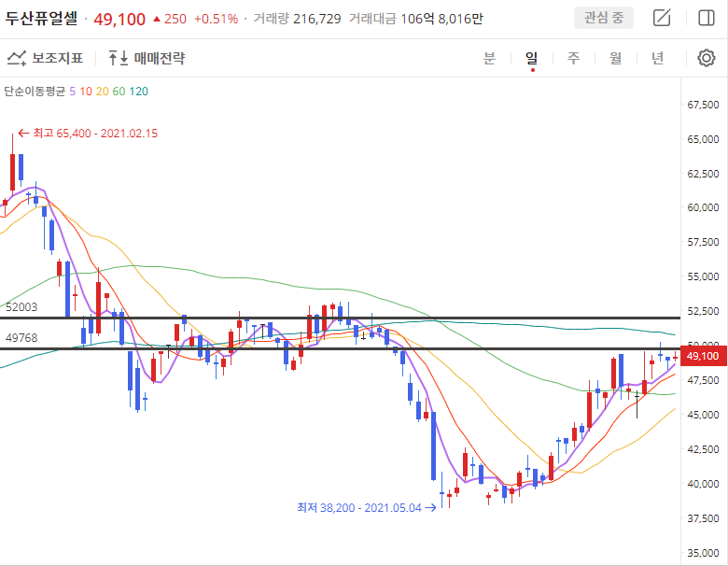This screenshot has height=566, width=728.
Task: Click the +0.51% change percentage
Action: coord(216,19)
